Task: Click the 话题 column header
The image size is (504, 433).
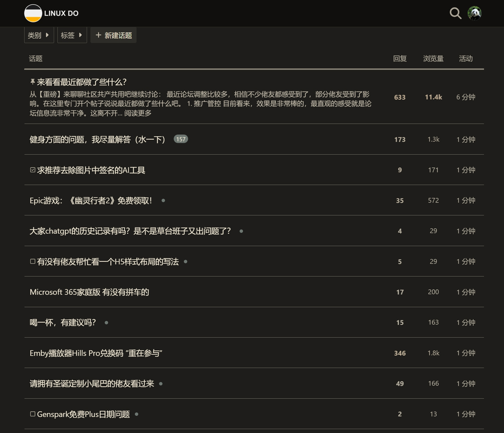Action: click(x=36, y=59)
